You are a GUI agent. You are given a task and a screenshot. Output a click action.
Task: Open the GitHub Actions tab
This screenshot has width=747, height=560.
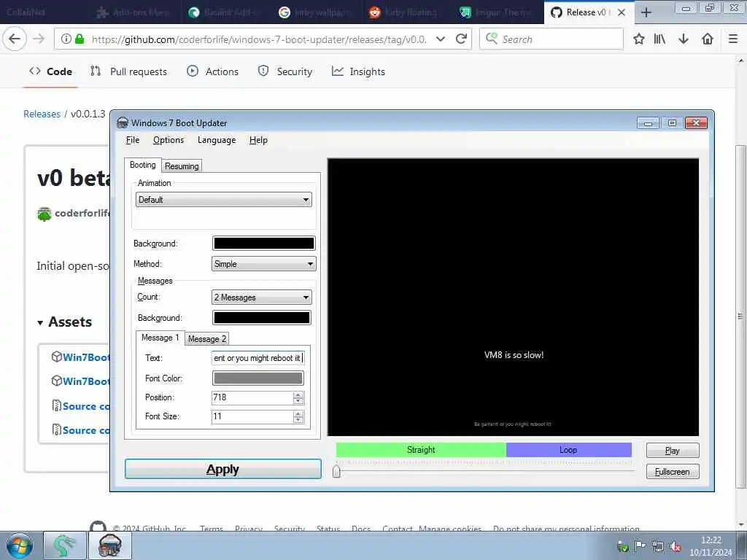coord(212,71)
